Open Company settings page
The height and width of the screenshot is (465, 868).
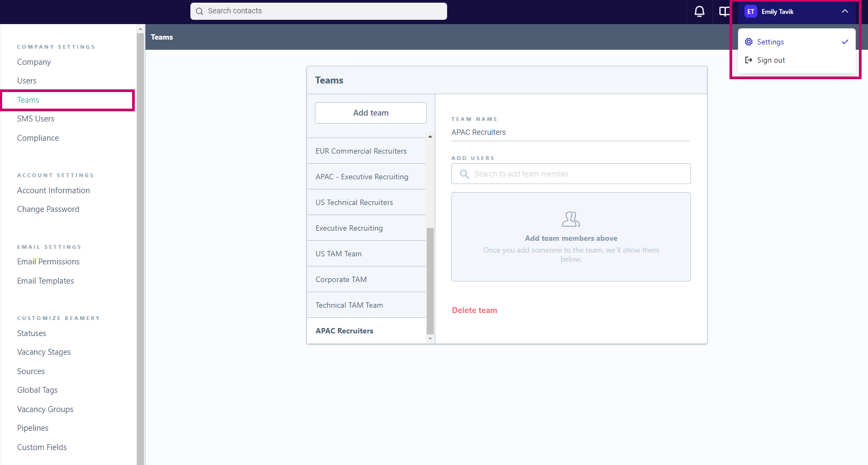(34, 62)
